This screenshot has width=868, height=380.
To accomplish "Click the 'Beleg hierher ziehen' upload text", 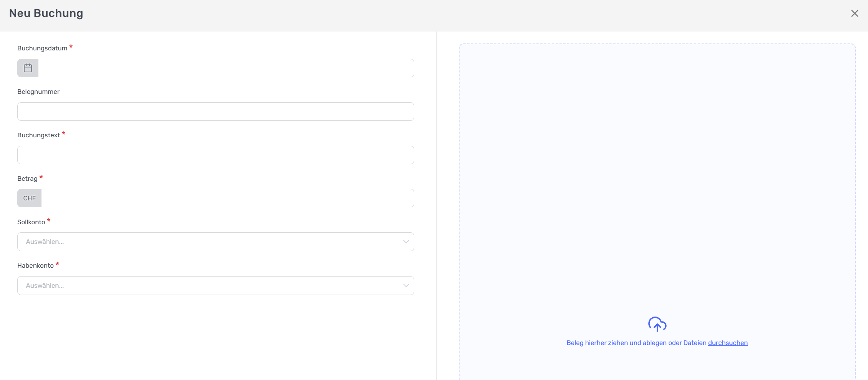I will (636, 343).
